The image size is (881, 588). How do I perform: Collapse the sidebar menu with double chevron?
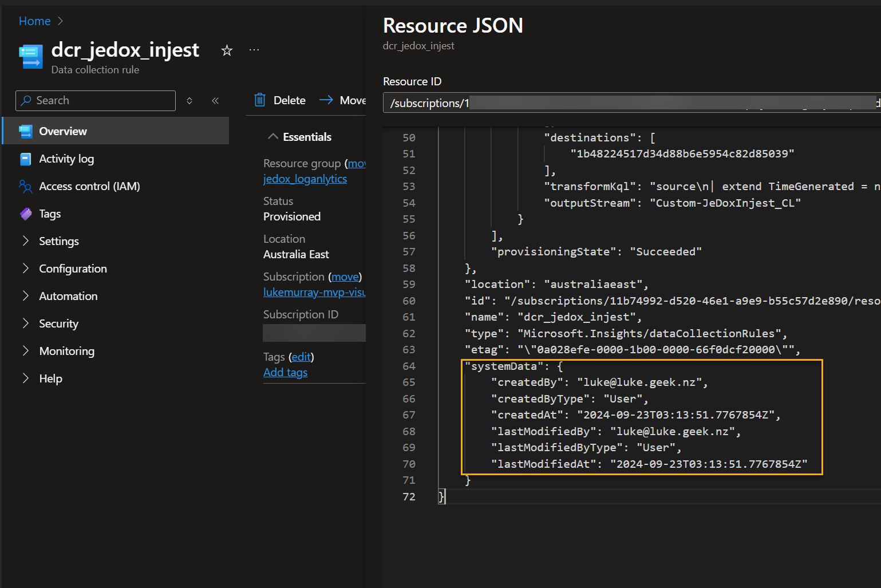point(215,101)
